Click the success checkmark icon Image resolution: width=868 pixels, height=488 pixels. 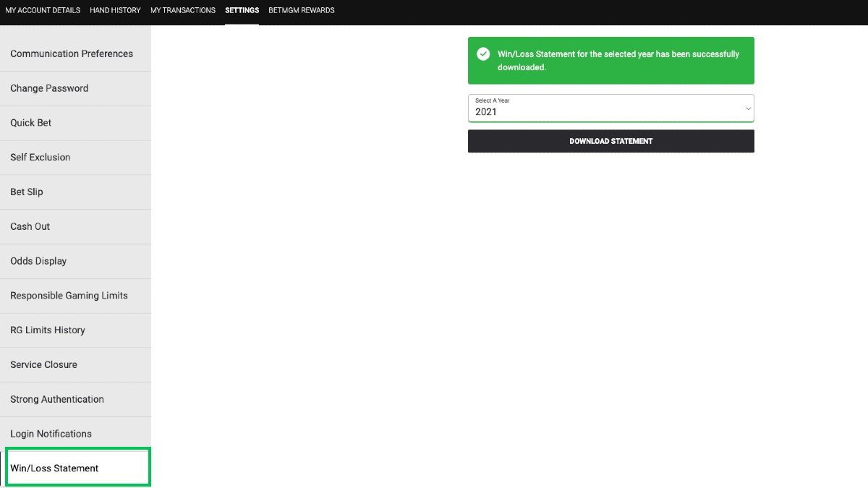coord(483,54)
